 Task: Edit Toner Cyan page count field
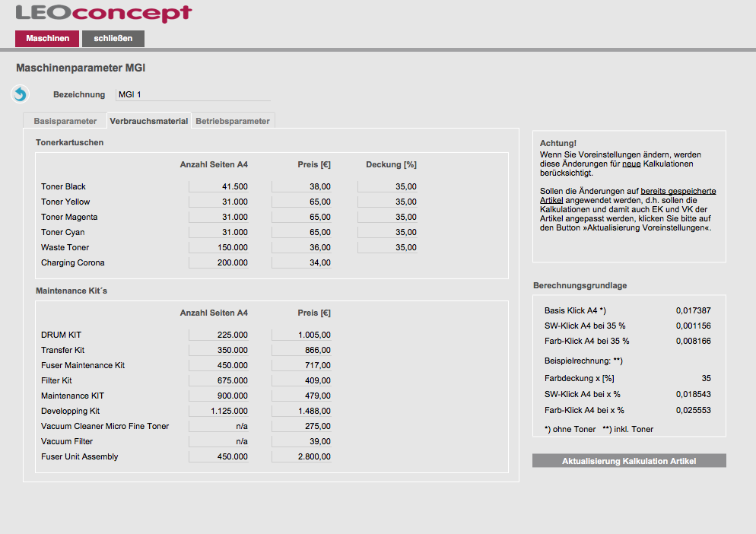coord(218,232)
